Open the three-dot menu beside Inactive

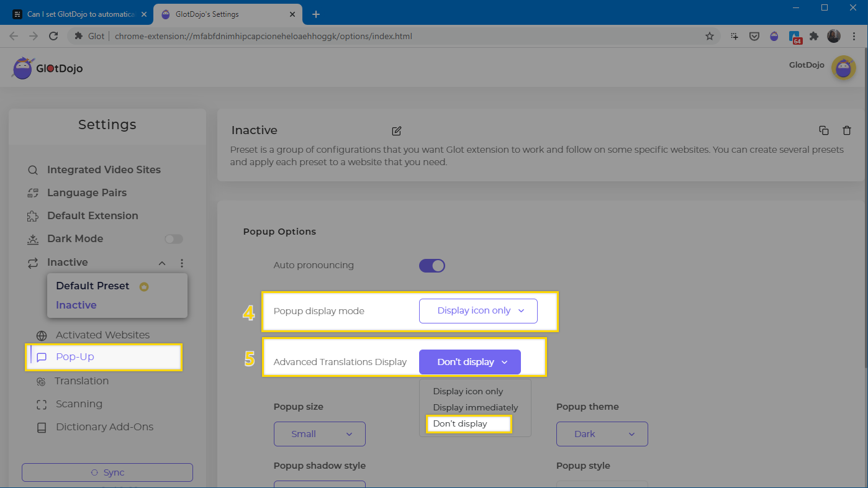tap(182, 263)
